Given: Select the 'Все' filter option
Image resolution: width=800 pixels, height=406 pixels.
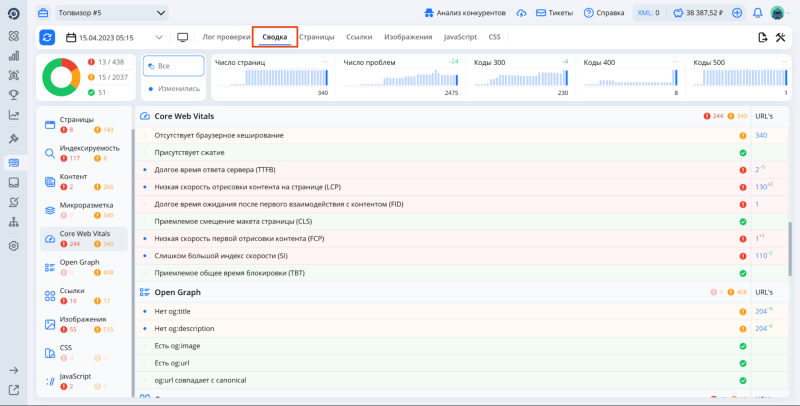Looking at the screenshot, I should (173, 65).
